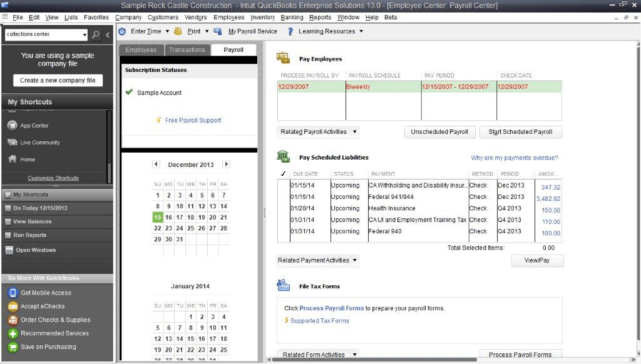Click the Learning Resources question icon
641x364 pixels.
tap(290, 31)
